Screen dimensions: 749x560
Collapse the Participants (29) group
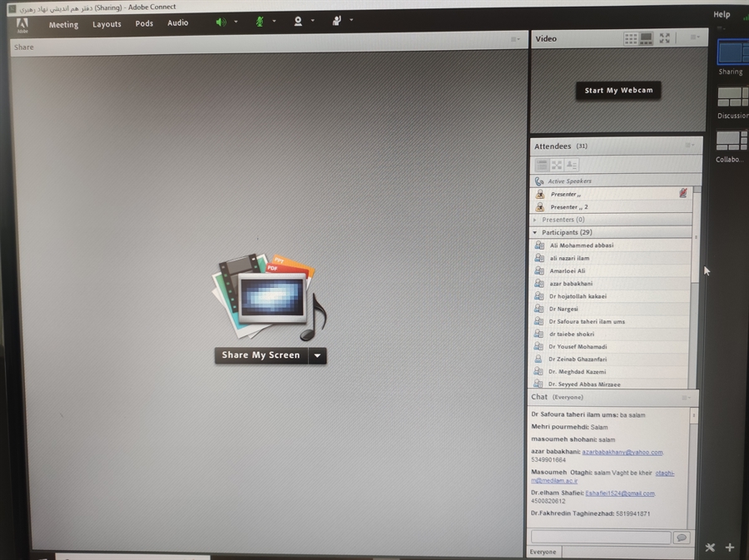535,232
